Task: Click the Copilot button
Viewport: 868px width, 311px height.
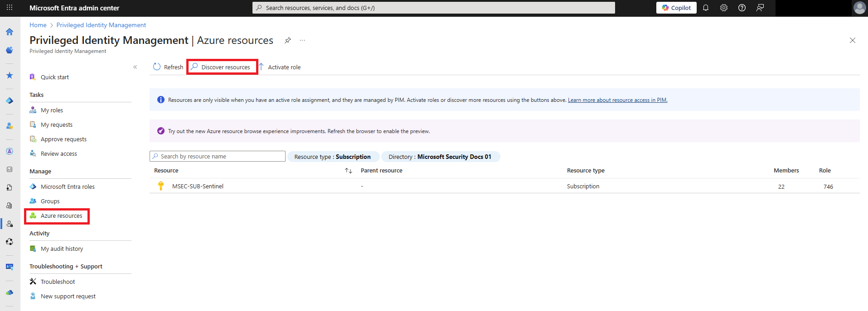Action: (x=676, y=8)
